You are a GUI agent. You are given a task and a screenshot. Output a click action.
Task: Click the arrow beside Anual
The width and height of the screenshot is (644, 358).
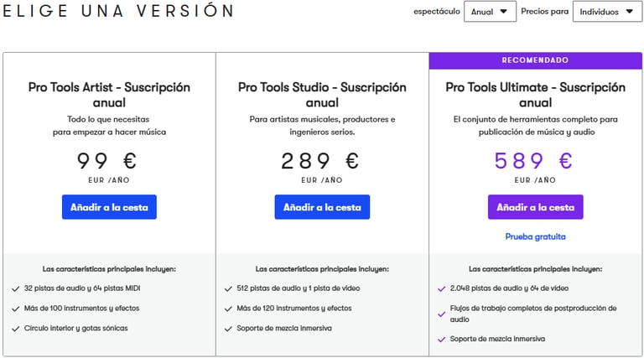pyautogui.click(x=503, y=12)
